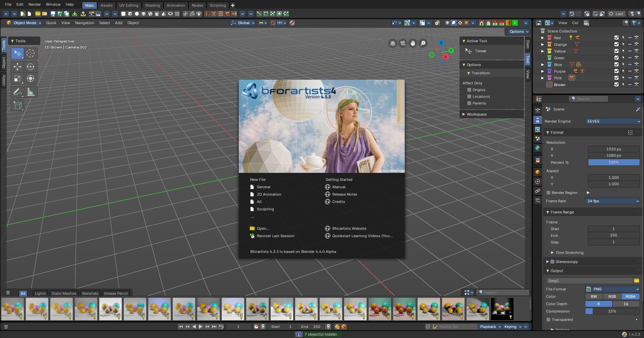Select the Annotate tool

[x=17, y=92]
